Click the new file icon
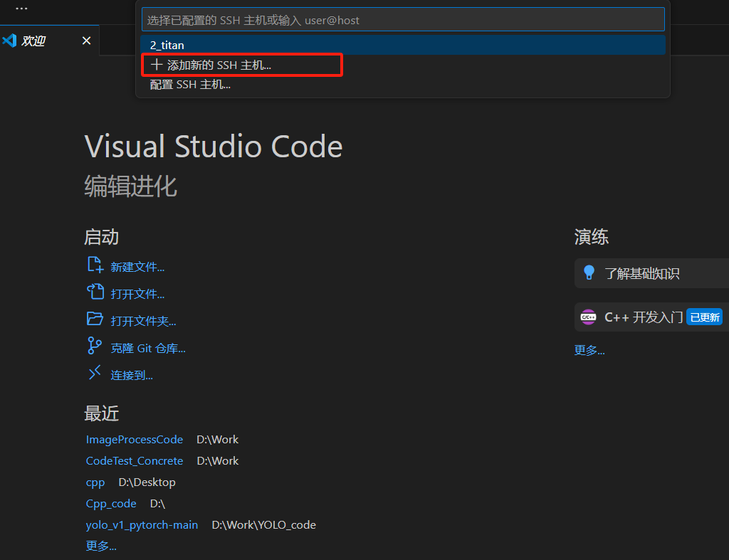This screenshot has height=560, width=729. (95, 265)
